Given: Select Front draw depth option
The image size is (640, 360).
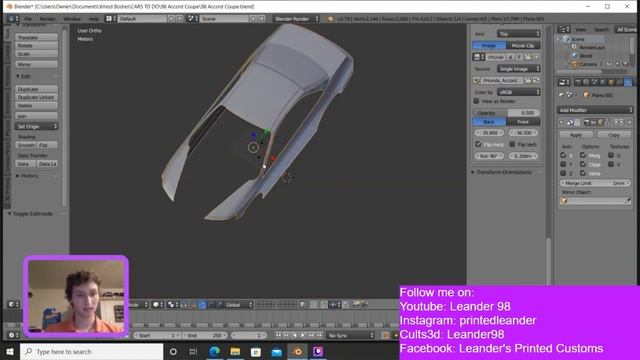Looking at the screenshot, I should [x=523, y=122].
